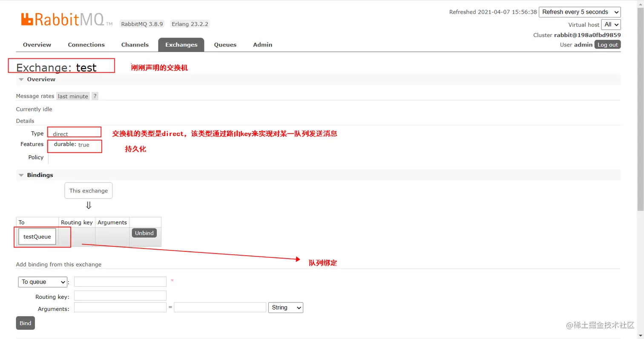The image size is (644, 339).
Task: Click the Erlang 23.2.2 version label
Action: [190, 24]
